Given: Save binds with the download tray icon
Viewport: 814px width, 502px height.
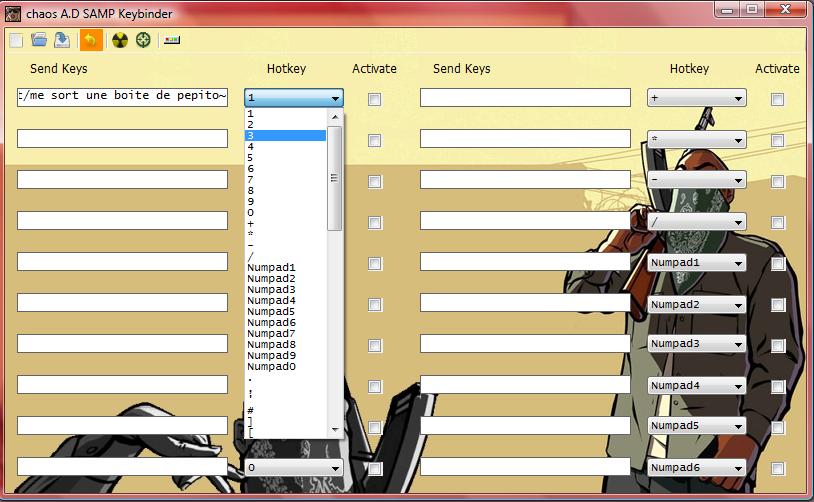Looking at the screenshot, I should pos(62,40).
